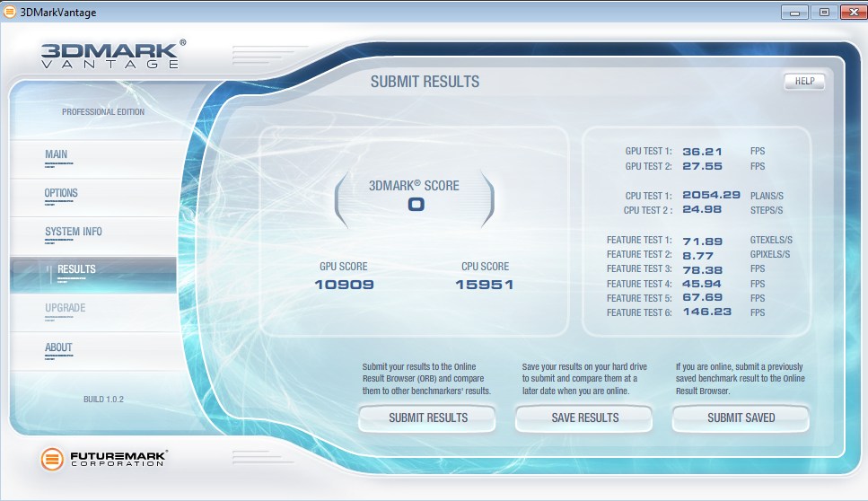
Task: Click the GPIXELS/S unit label
Action: (770, 255)
